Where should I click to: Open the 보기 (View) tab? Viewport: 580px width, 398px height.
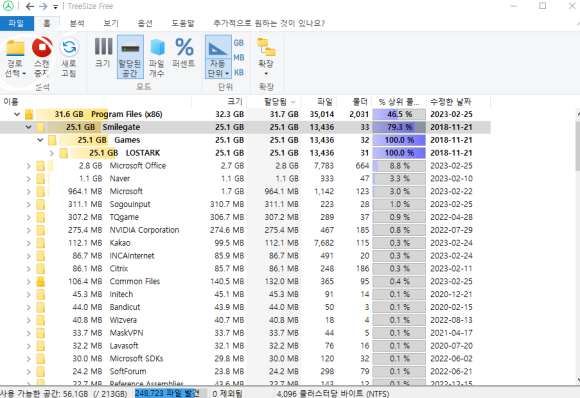[x=111, y=23]
